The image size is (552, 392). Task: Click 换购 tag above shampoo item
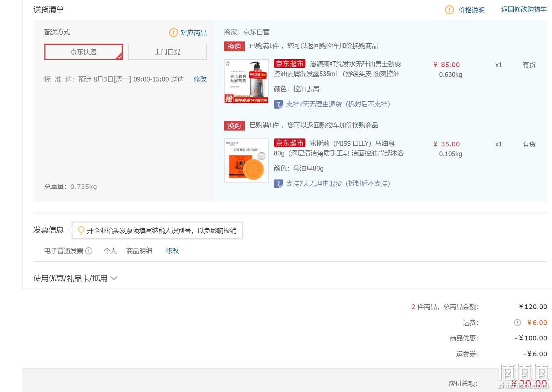tap(234, 46)
